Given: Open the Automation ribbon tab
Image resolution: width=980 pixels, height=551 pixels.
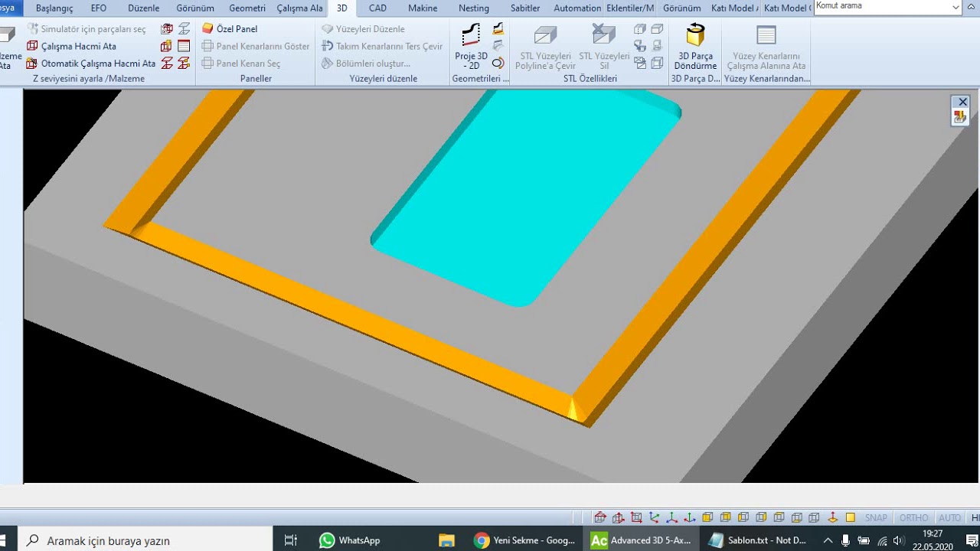Looking at the screenshot, I should coord(577,8).
